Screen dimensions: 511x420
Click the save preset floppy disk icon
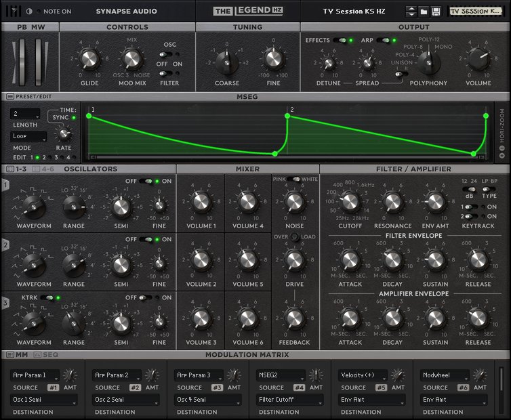point(436,12)
